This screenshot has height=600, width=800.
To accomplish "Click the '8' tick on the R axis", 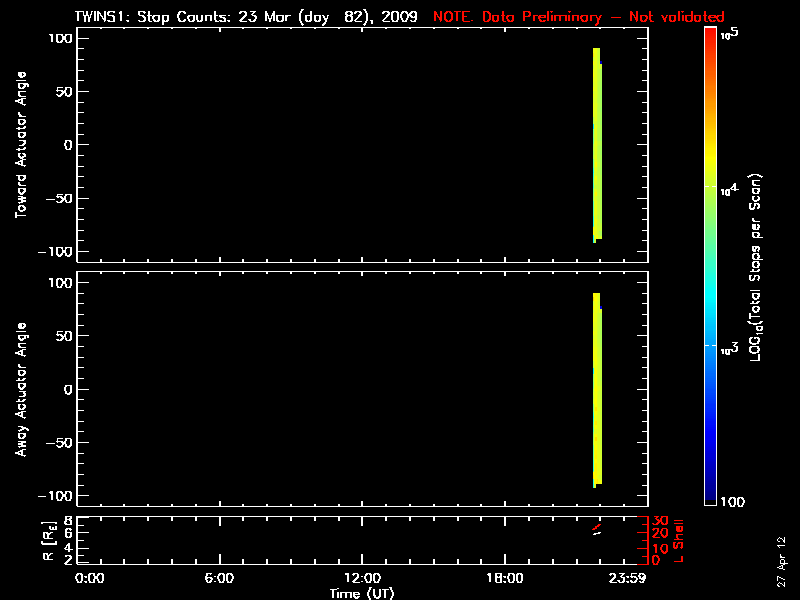I will 67,521.
